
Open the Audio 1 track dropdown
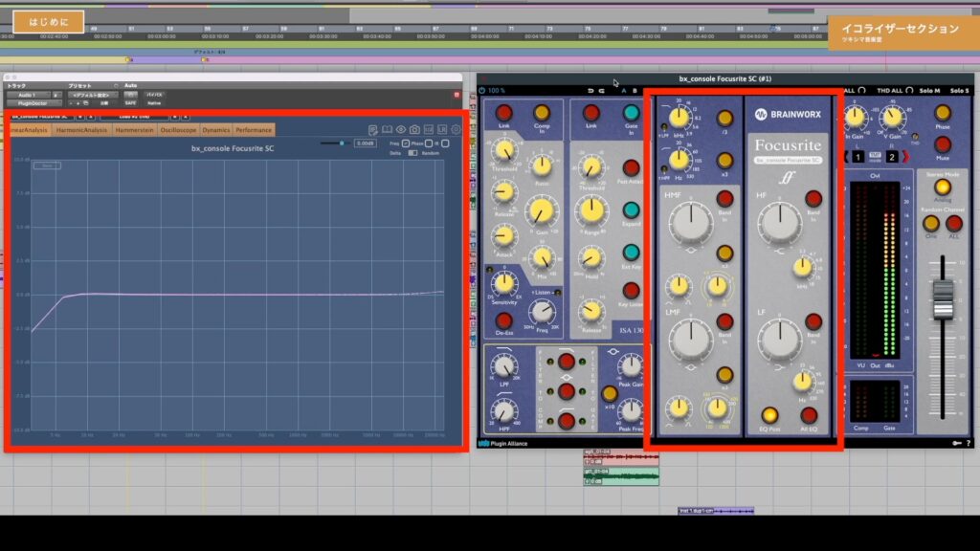[29, 95]
